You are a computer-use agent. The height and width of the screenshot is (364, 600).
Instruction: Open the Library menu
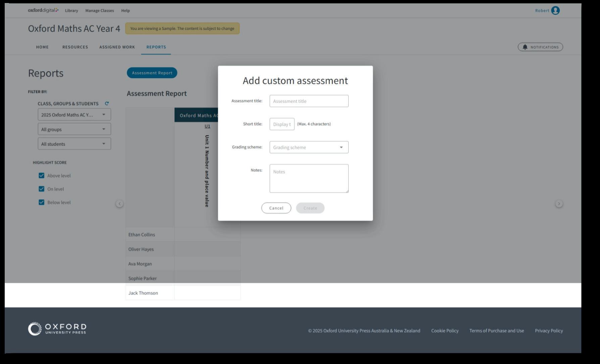point(71,10)
